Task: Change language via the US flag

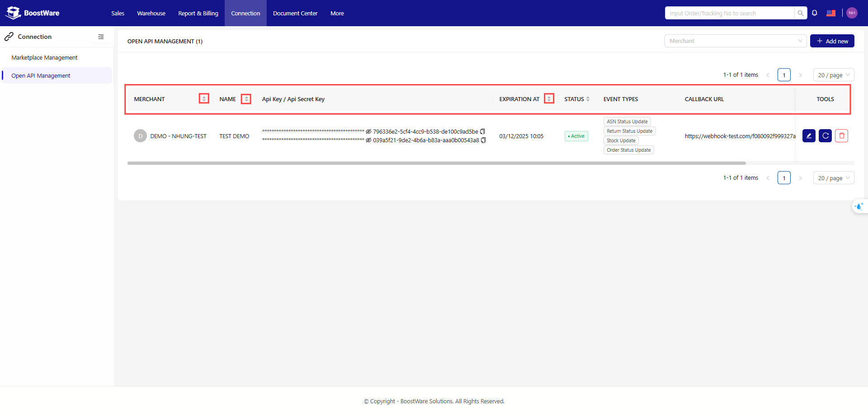Action: (x=831, y=13)
